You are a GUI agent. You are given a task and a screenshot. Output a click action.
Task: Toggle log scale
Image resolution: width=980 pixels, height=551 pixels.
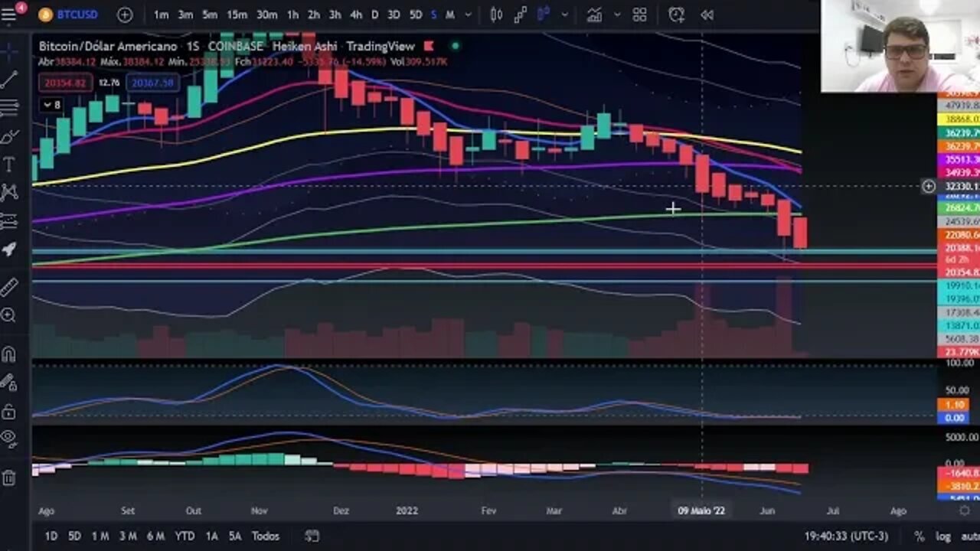pyautogui.click(x=943, y=536)
